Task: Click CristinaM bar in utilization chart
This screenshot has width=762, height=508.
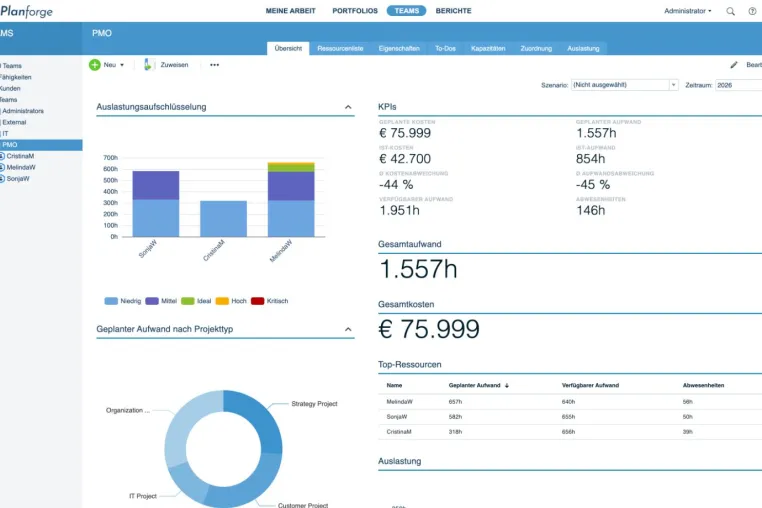Action: tap(224, 219)
